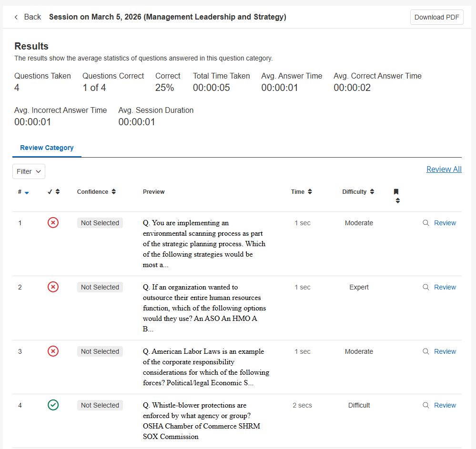Click the red incorrect mark on question 3
The image size is (476, 449).
[x=53, y=351]
